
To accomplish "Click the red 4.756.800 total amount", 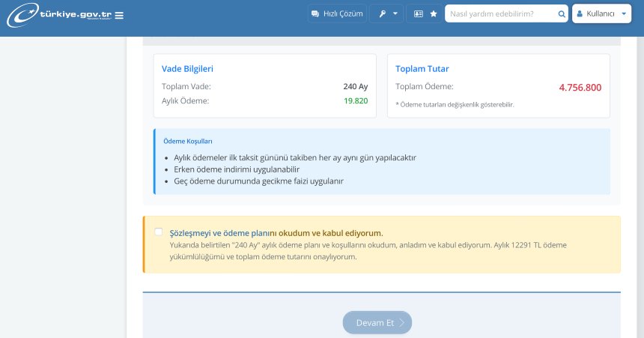I will click(x=580, y=87).
